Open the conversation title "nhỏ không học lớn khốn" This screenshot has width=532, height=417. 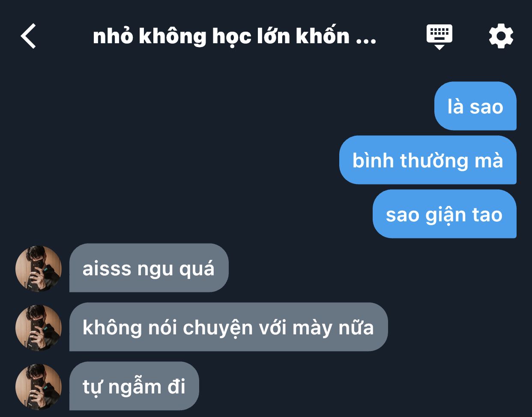(x=221, y=36)
